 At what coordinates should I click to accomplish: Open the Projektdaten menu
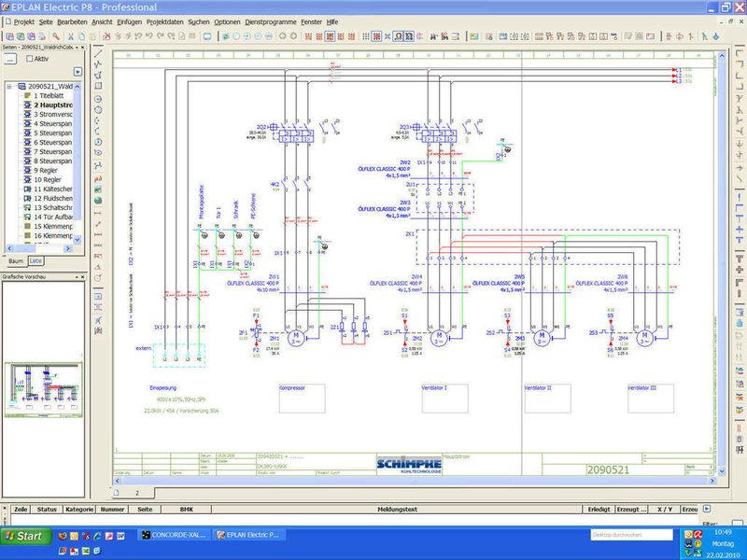[x=165, y=21]
